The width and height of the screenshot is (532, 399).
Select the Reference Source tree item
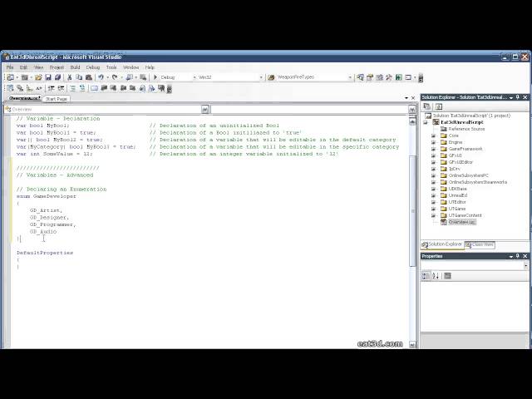[466, 129]
